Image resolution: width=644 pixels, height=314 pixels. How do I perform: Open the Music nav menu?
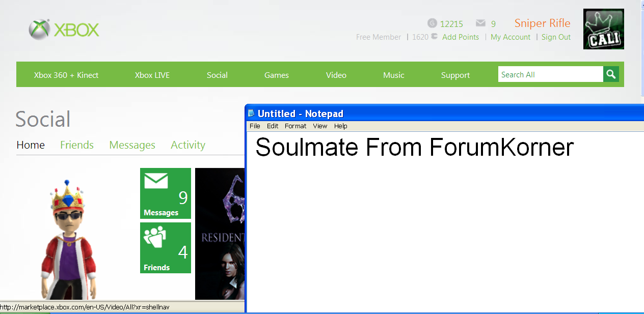pos(394,75)
